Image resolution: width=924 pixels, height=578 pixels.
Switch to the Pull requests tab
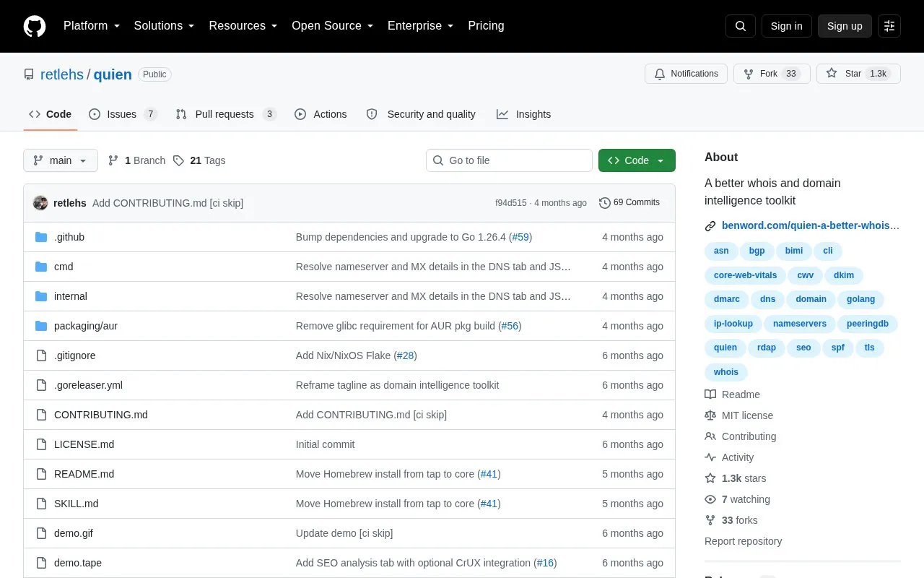tap(226, 114)
